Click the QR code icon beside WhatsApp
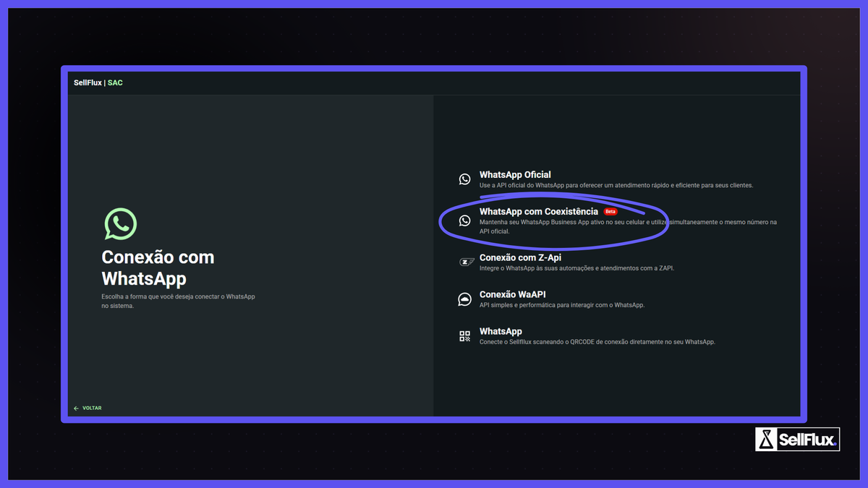Viewport: 868px width, 488px height. tap(464, 336)
